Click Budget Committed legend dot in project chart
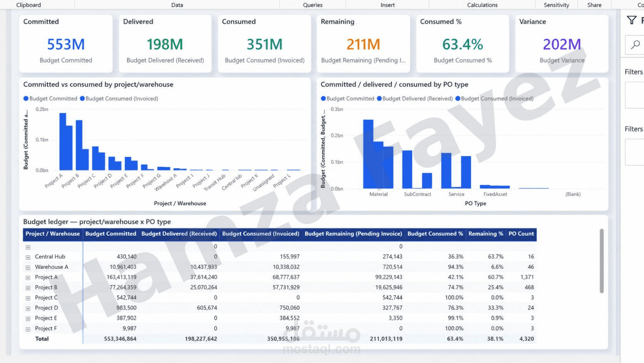The height and width of the screenshot is (363, 644). tap(26, 98)
